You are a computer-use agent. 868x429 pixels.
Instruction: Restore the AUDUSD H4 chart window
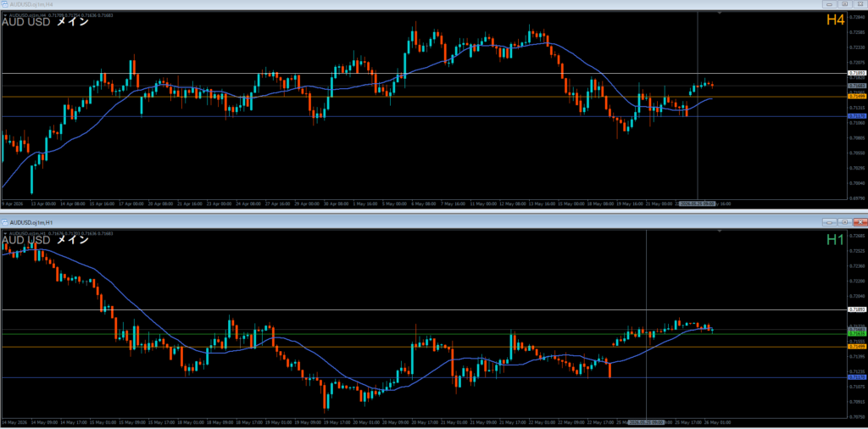(x=845, y=4)
